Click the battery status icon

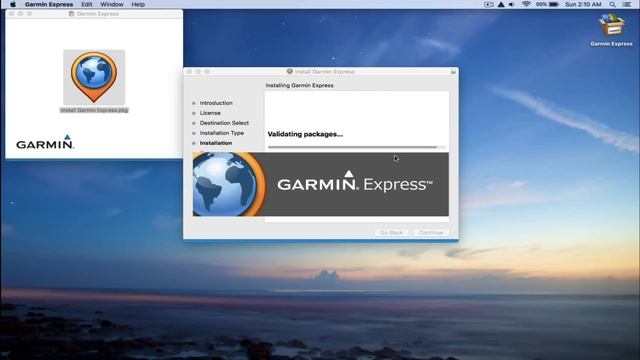point(554,4)
